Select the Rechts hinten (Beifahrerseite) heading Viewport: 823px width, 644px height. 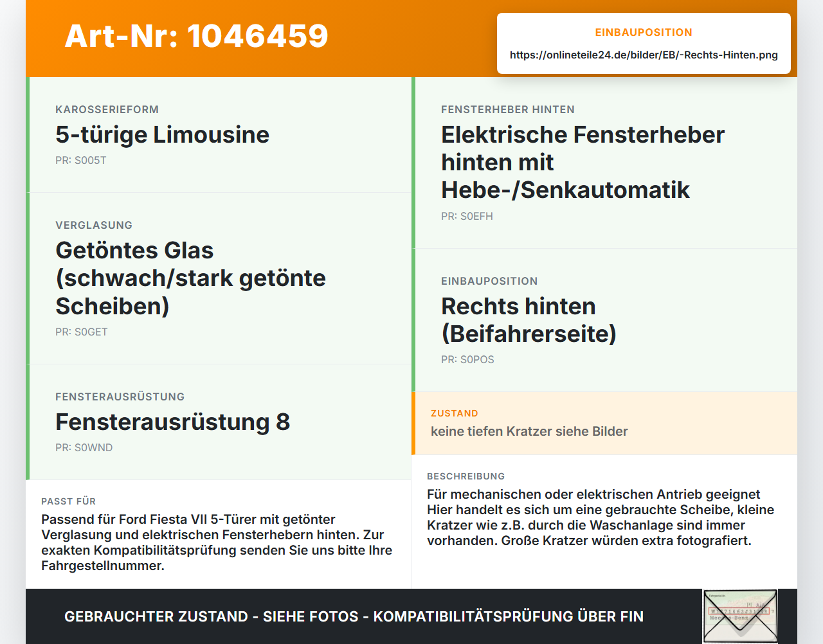(x=529, y=320)
